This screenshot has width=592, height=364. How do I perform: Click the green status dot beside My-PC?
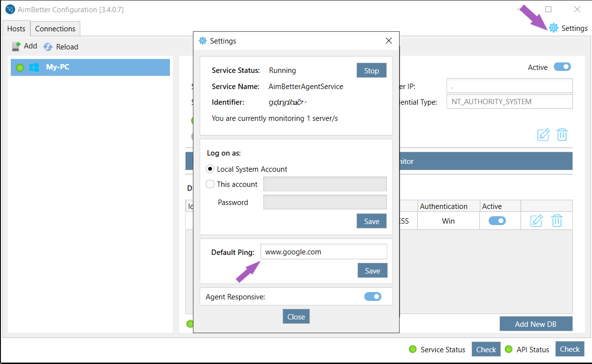(x=20, y=68)
